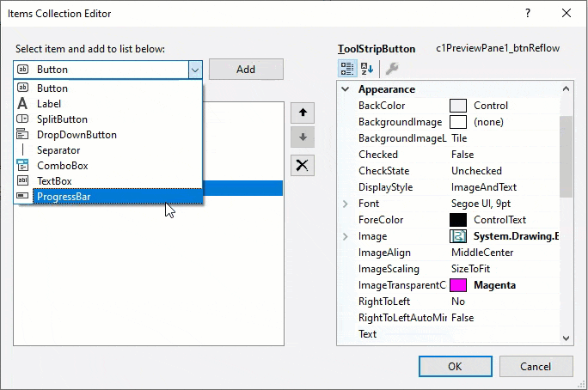Click the help question mark icon
The width and height of the screenshot is (588, 390).
point(526,13)
